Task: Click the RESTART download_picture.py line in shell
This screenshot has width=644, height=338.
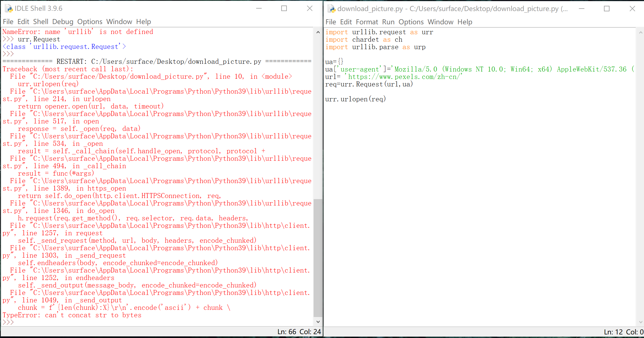Action: point(157,62)
